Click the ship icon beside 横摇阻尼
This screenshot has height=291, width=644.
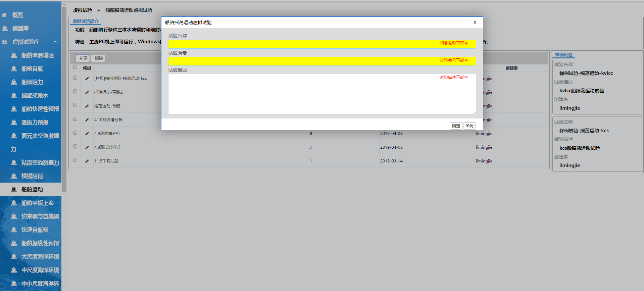tap(14, 176)
